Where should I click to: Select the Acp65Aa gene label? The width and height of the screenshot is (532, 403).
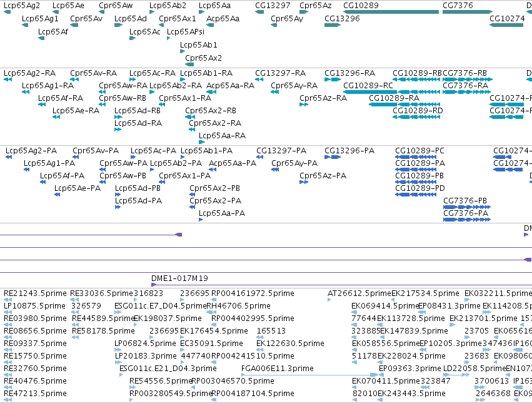tap(223, 18)
